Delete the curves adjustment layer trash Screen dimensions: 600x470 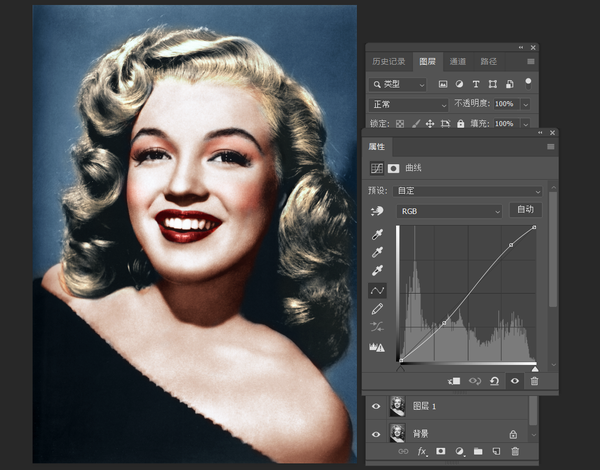click(x=535, y=381)
